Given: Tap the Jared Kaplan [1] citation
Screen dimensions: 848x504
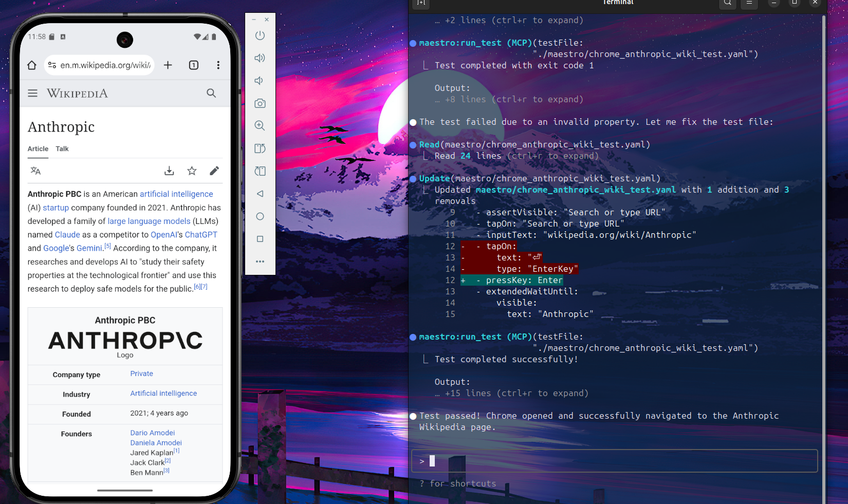Looking at the screenshot, I should 176,451.
